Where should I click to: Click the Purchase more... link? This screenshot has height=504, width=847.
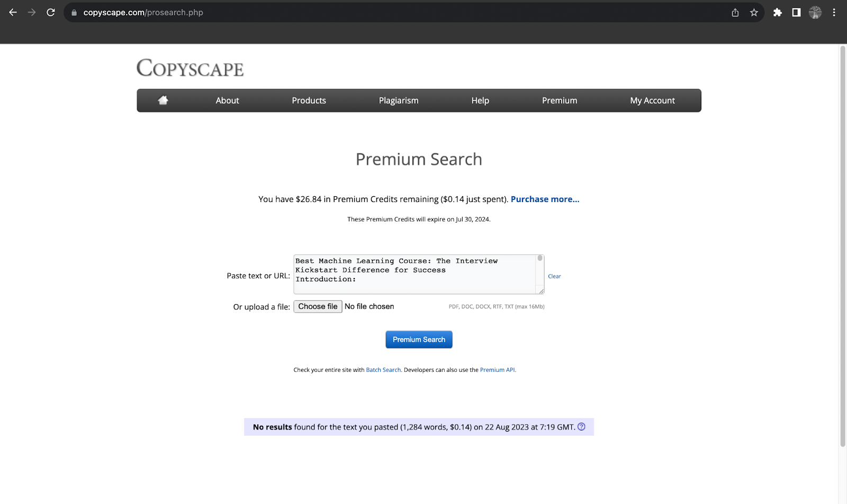coord(545,199)
